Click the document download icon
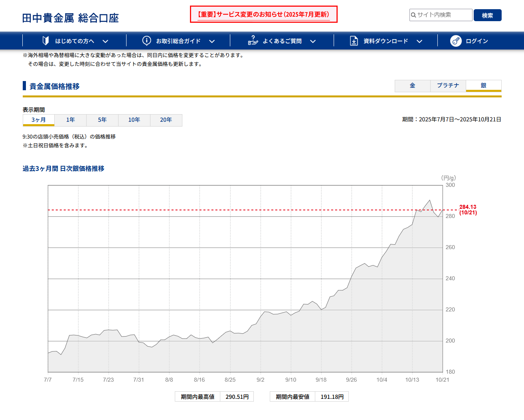The height and width of the screenshot is (420, 524). click(x=354, y=41)
